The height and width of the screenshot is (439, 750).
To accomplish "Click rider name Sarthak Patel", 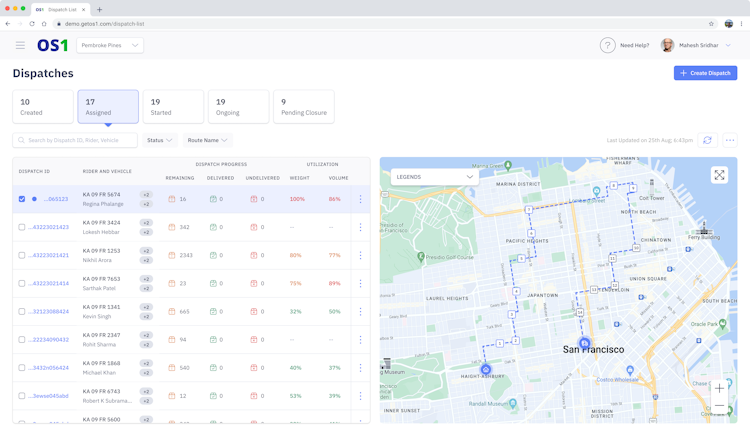I will click(x=99, y=288).
